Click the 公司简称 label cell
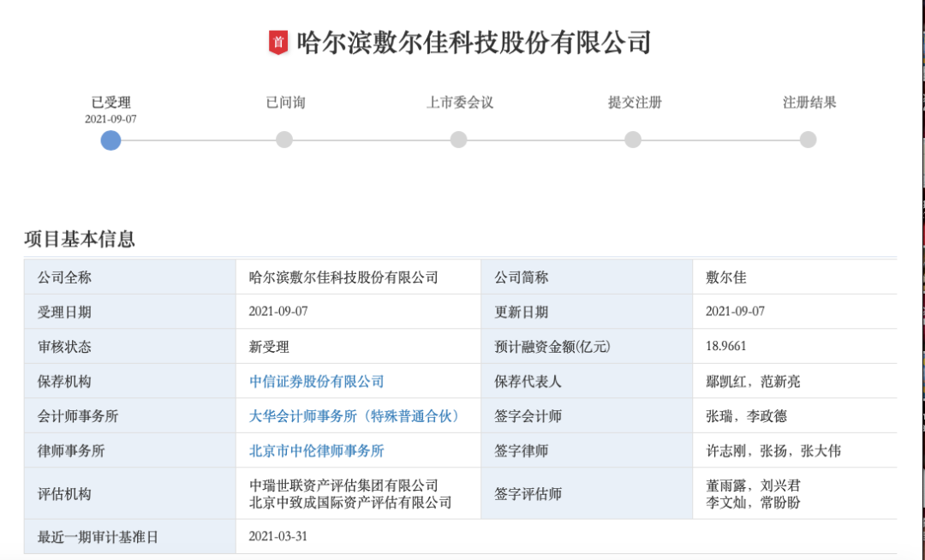This screenshot has height=560, width=925. pyautogui.click(x=587, y=277)
